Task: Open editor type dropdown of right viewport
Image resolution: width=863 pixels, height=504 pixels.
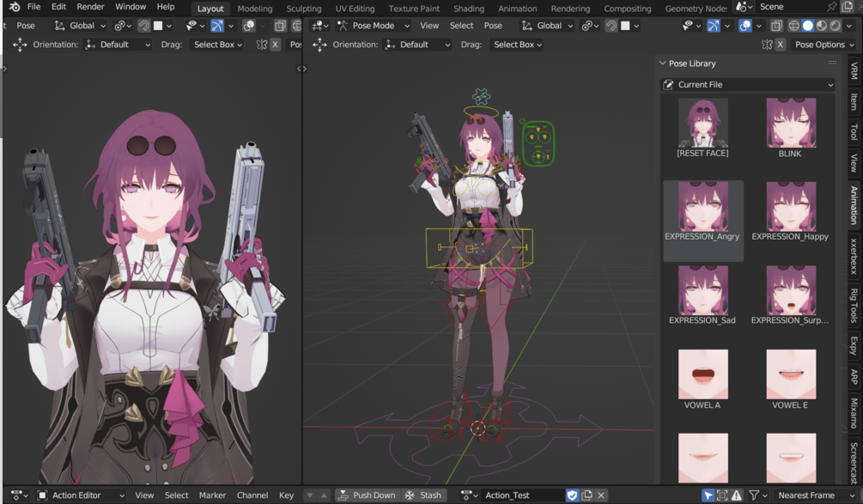Action: (x=319, y=25)
